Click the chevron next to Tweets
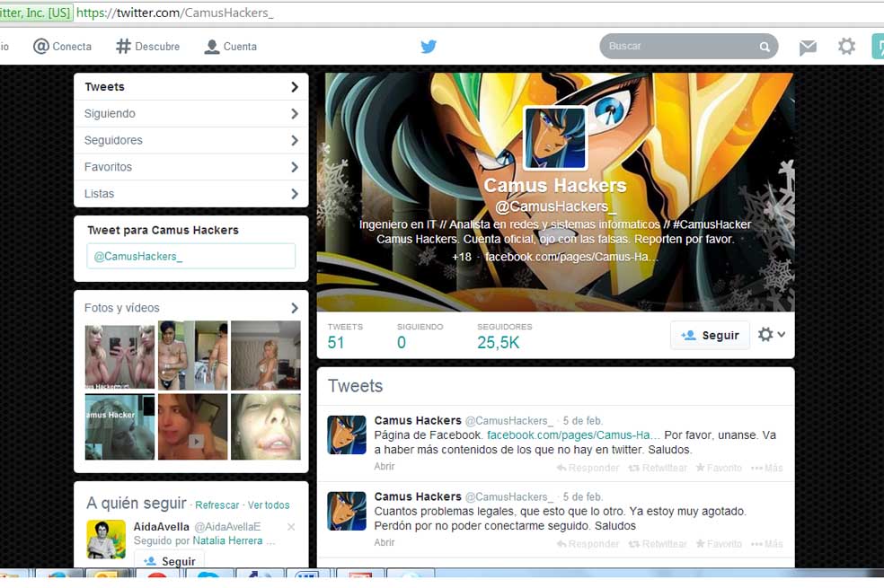Image resolution: width=884 pixels, height=588 pixels. pyautogui.click(x=295, y=87)
